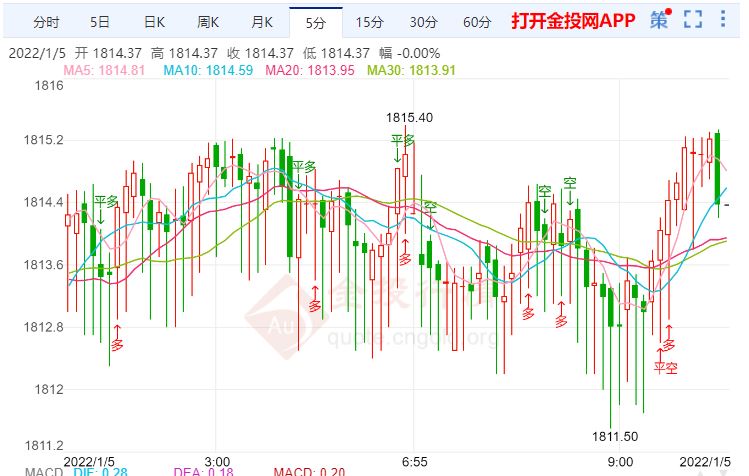749x476 pixels.
Task: Click the 收 1814.37 close value
Action: point(260,53)
